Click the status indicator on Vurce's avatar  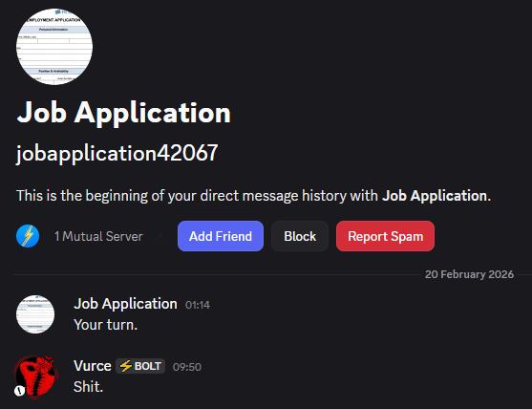(x=20, y=391)
